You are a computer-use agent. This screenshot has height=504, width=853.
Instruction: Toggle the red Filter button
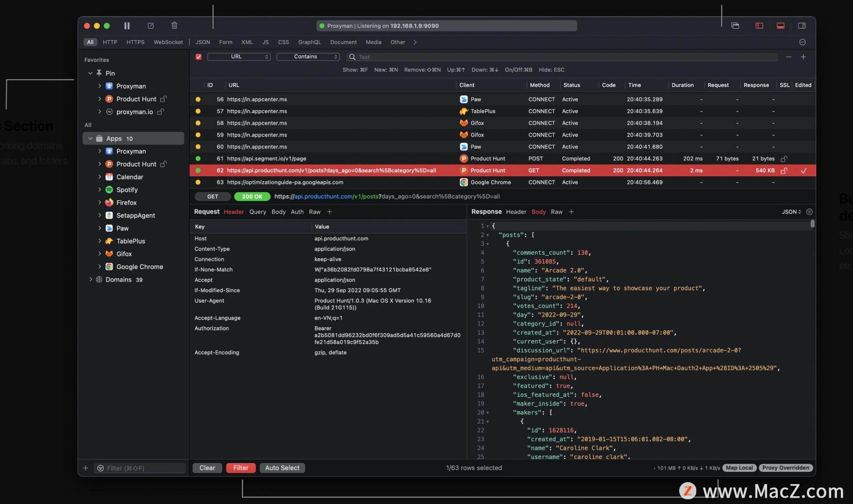(241, 468)
